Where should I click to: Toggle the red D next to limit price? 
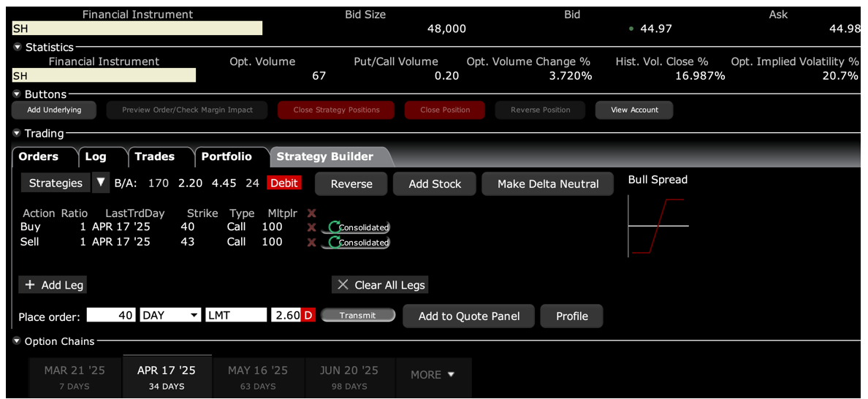(x=308, y=316)
